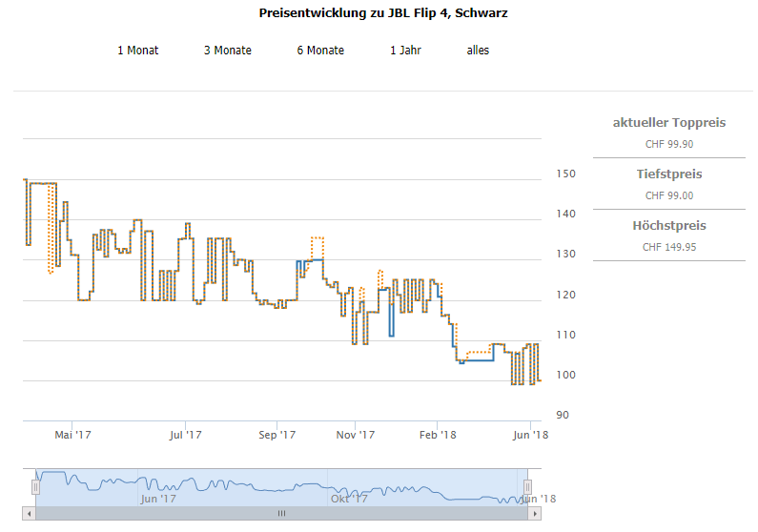Click the Tiefstpreis label
The width and height of the screenshot is (758, 532).
668,174
